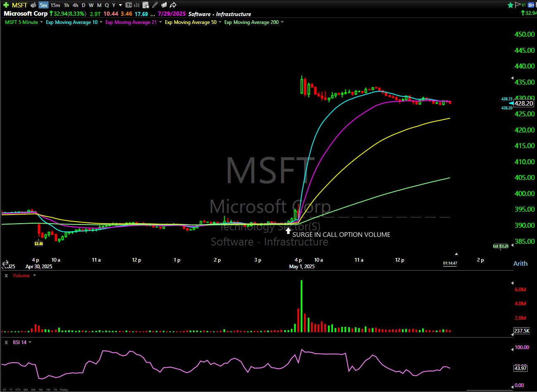Zoom chart to 1D range
The image size is (537, 392).
pos(55,390)
